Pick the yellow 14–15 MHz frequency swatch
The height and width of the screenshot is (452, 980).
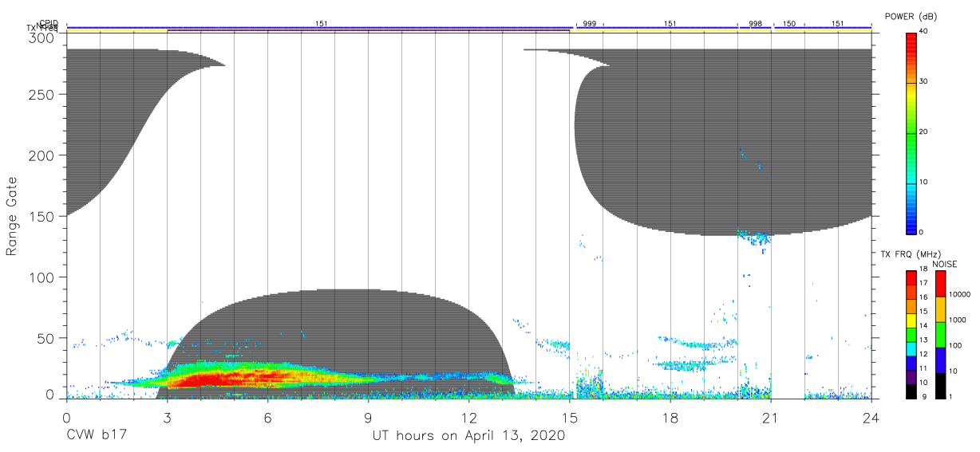point(911,320)
